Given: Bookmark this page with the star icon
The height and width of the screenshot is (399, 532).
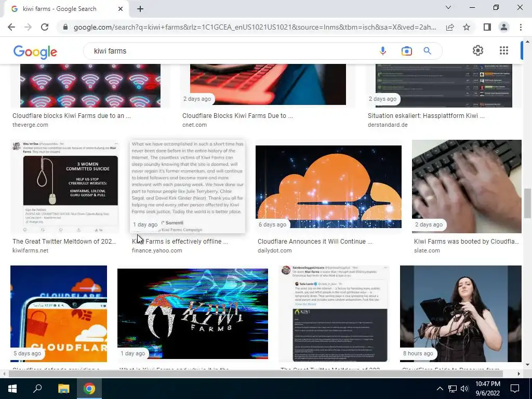Looking at the screenshot, I should pos(467,27).
